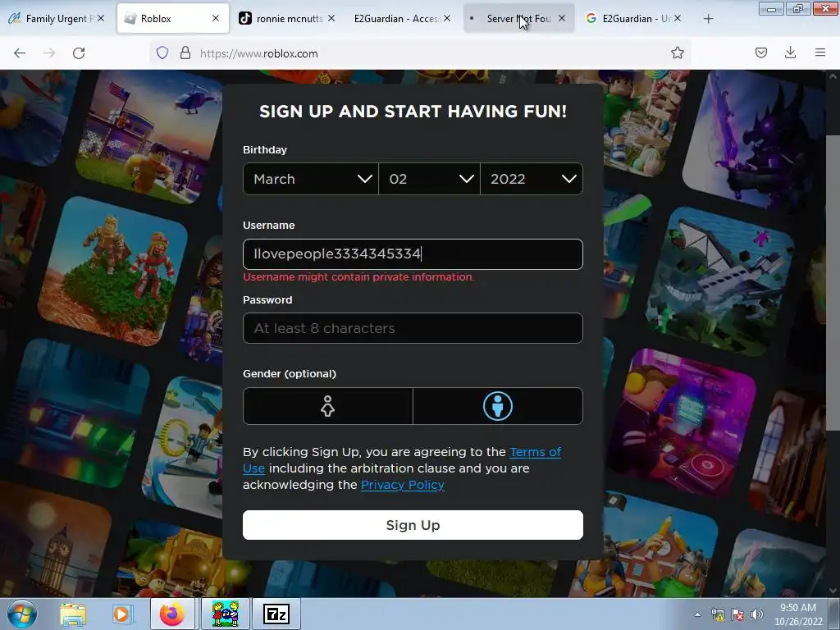
Task: Switch to the Google E2Guardian tab
Action: click(x=634, y=18)
